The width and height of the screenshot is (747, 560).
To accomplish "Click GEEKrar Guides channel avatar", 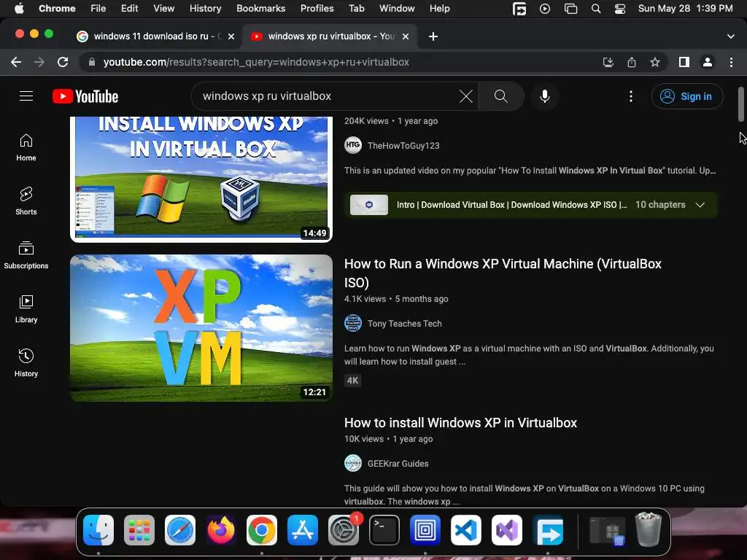I will tap(353, 463).
